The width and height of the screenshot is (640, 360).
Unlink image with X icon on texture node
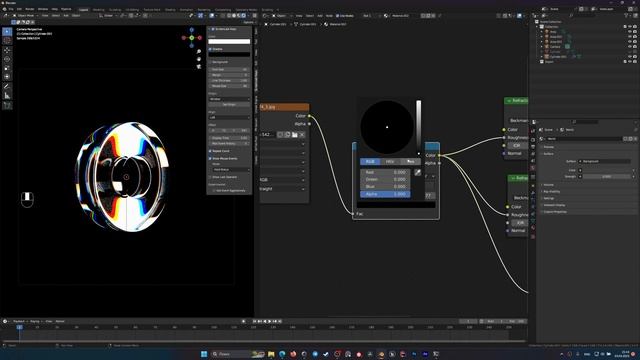302,134
